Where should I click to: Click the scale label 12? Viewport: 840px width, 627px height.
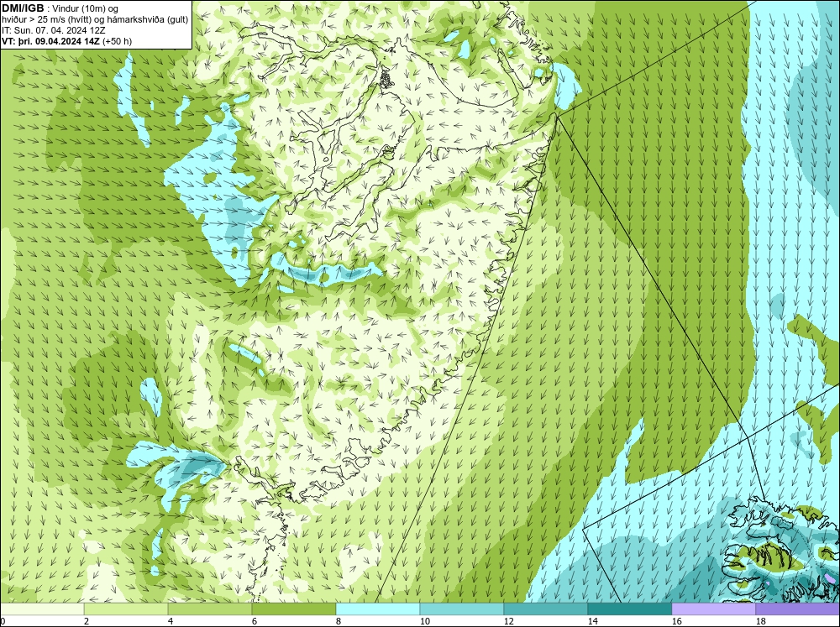pyautogui.click(x=508, y=621)
